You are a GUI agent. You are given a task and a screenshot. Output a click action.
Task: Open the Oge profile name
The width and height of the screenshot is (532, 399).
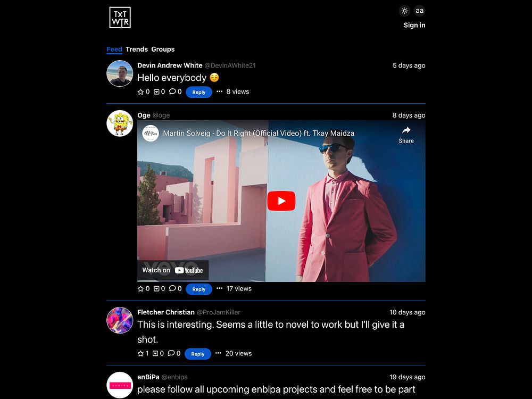click(144, 115)
